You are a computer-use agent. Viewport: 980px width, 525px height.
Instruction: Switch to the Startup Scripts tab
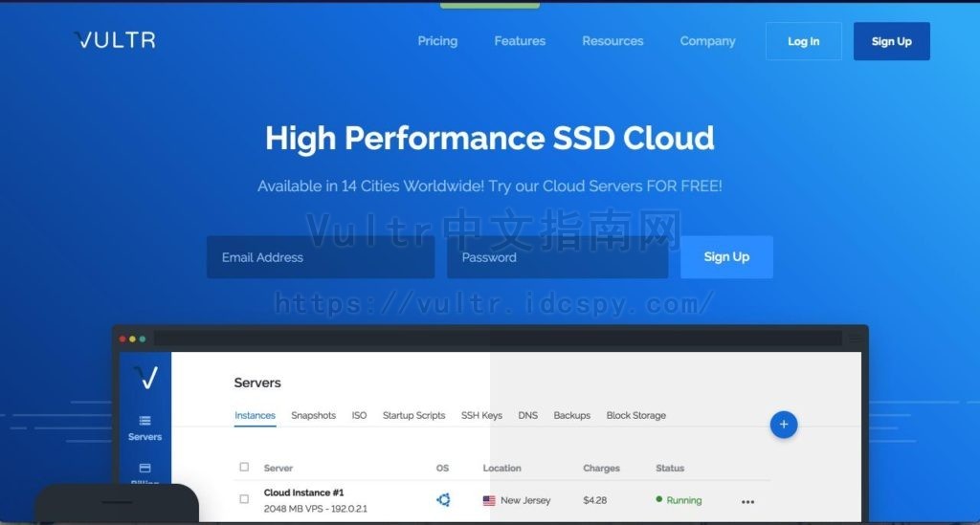(x=413, y=416)
